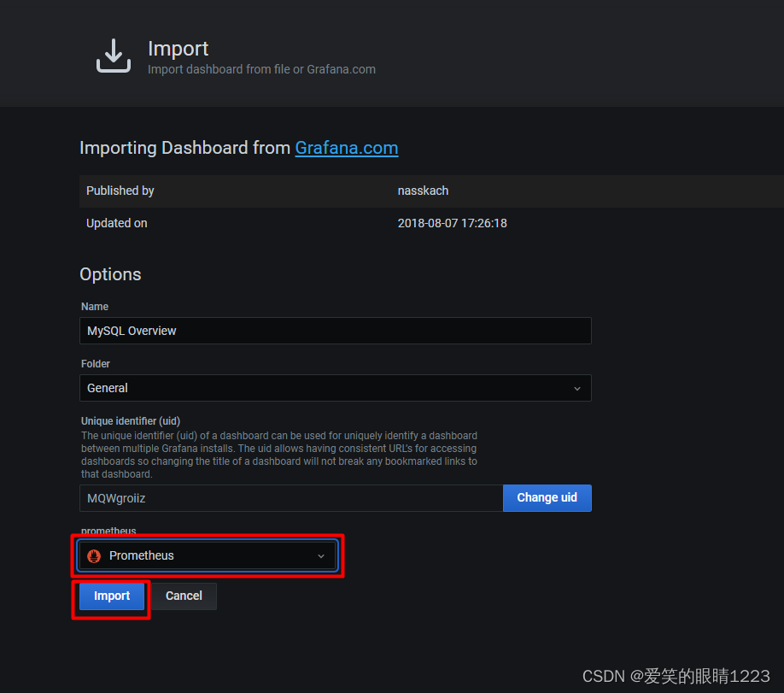Click the Cancel button
This screenshot has width=784, height=693.
click(x=184, y=596)
